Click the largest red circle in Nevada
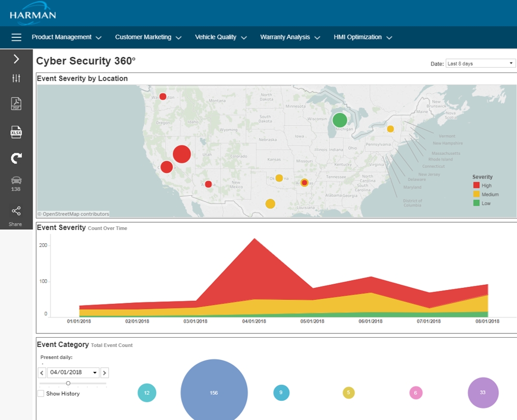The image size is (517, 420). 182,154
